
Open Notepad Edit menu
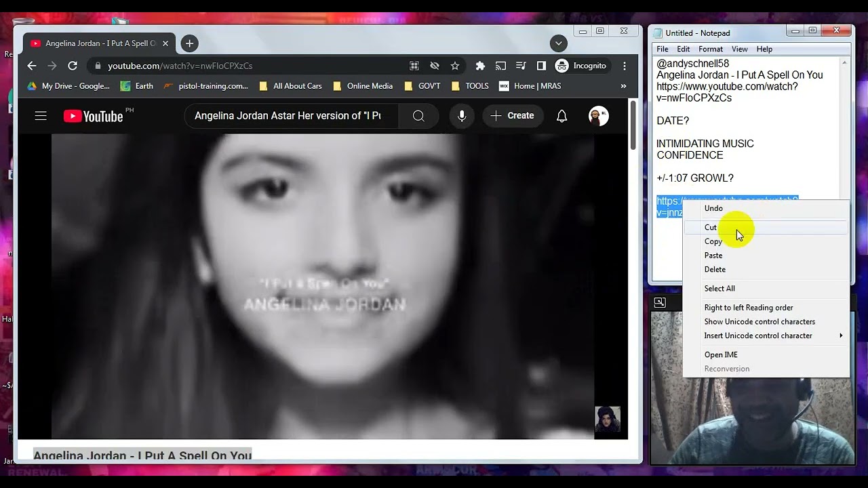[x=684, y=49]
